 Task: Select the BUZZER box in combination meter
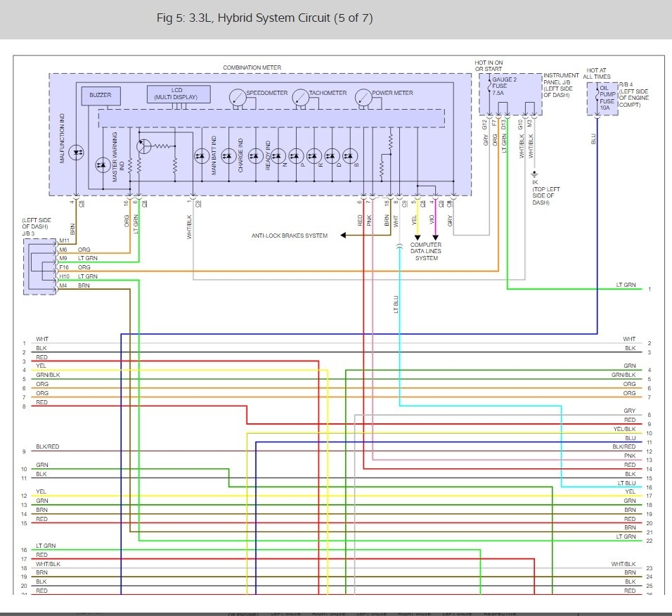point(101,96)
